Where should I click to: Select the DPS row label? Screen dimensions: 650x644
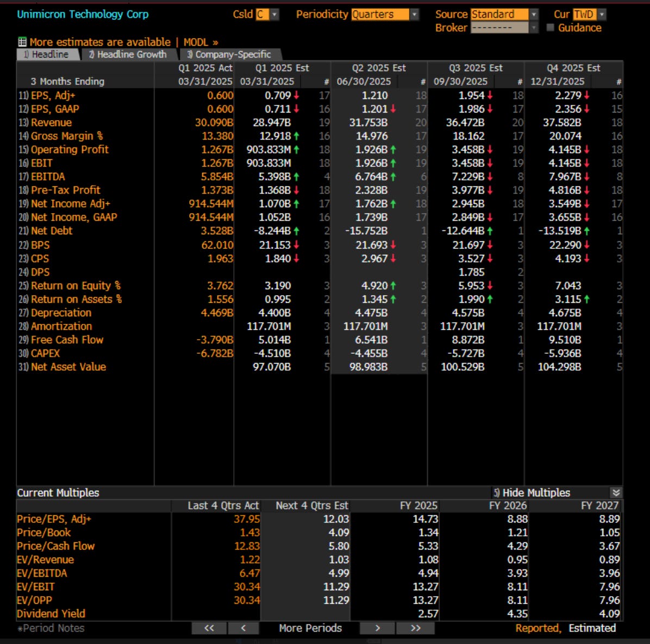tap(40, 272)
